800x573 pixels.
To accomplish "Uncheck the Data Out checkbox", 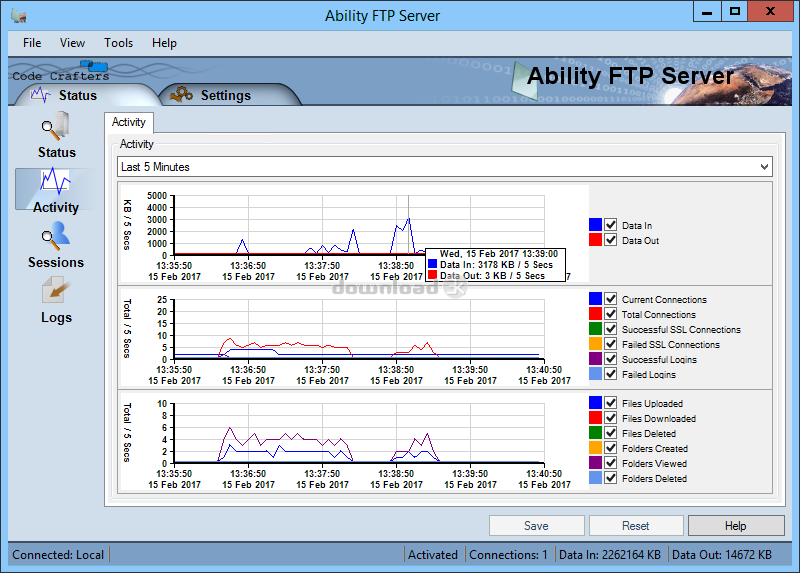I will tap(610, 240).
